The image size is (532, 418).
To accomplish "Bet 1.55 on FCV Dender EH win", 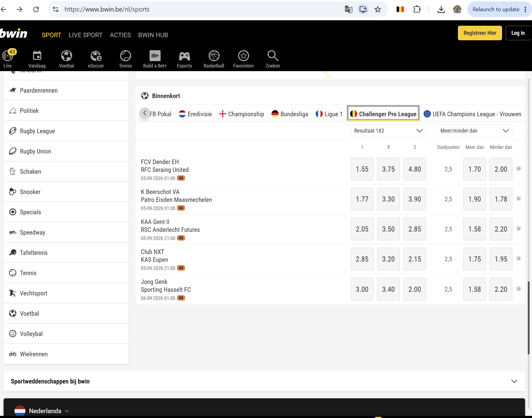I will (x=362, y=169).
